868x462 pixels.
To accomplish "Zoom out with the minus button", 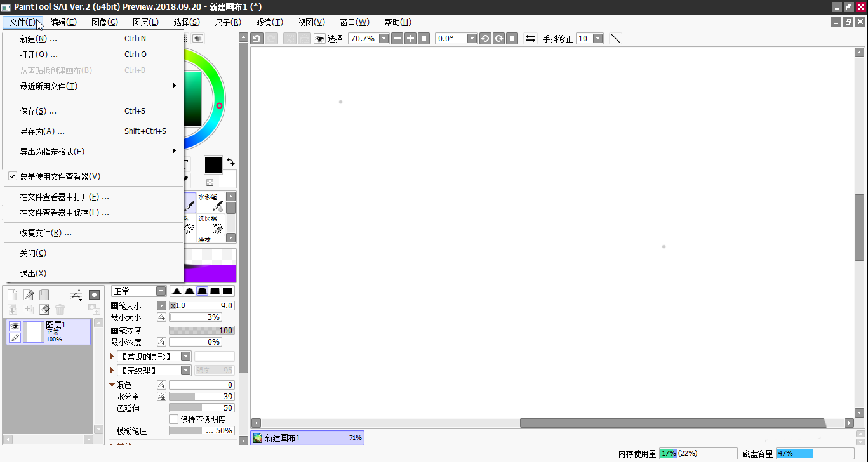I will [x=397, y=39].
